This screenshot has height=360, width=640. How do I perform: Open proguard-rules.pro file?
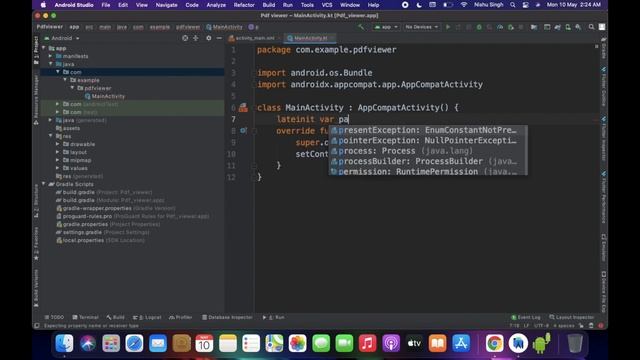tap(132, 216)
